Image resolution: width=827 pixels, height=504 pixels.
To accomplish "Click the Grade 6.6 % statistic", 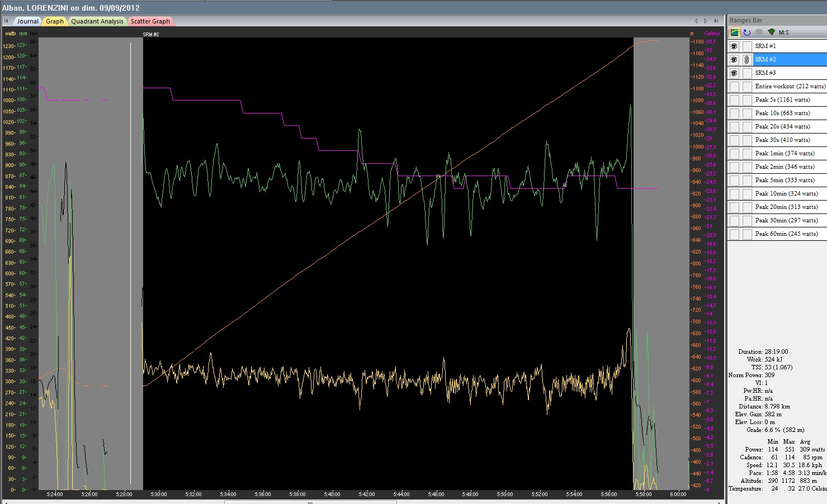I will [x=776, y=430].
